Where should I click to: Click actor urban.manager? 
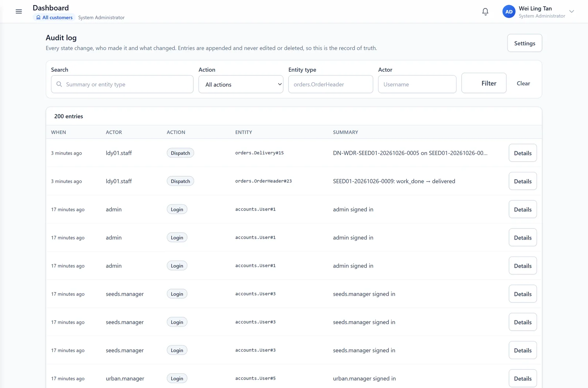[x=125, y=378]
